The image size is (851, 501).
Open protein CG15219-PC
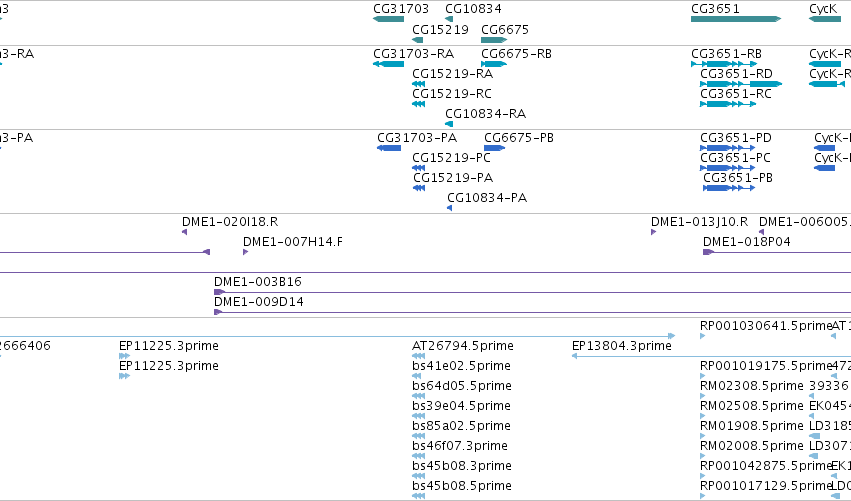418,168
